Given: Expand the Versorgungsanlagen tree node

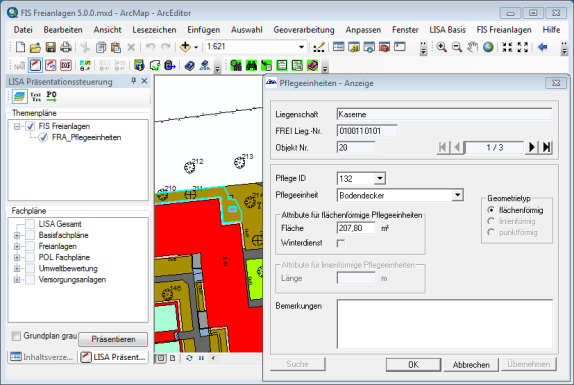Looking at the screenshot, I should 17,280.
